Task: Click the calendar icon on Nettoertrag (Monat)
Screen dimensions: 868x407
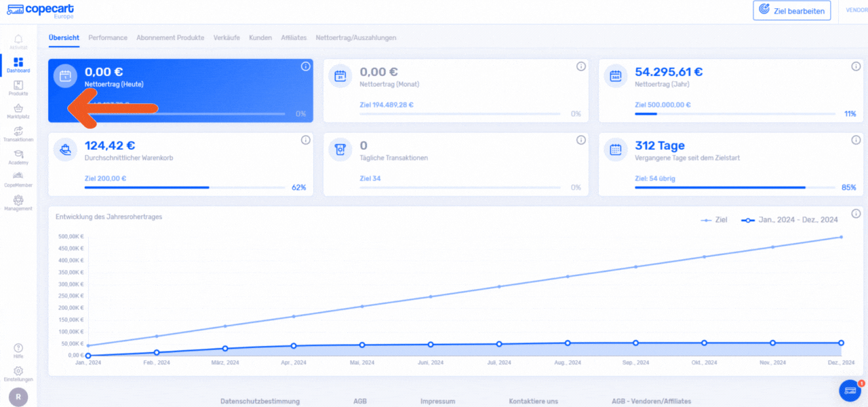Action: click(x=340, y=76)
